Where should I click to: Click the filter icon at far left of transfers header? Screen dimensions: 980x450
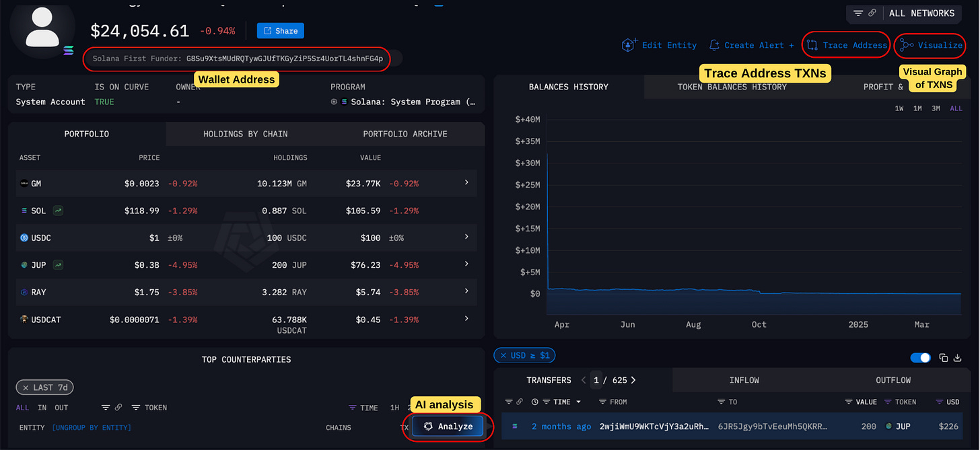point(510,402)
